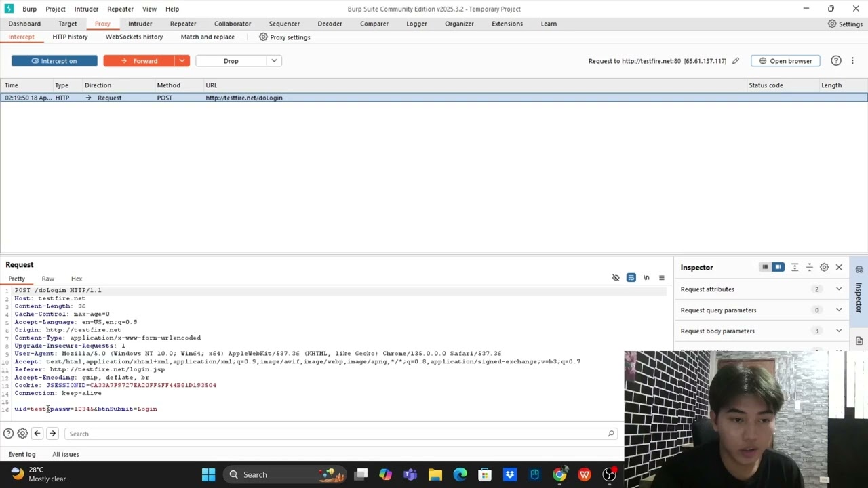Go to previous search match arrow

pos(37,434)
